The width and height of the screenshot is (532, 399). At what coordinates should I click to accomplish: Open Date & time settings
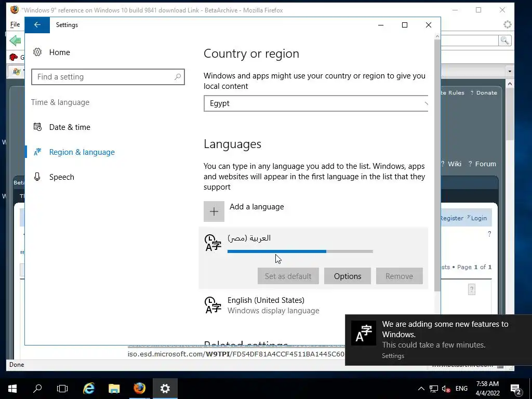[x=70, y=127]
